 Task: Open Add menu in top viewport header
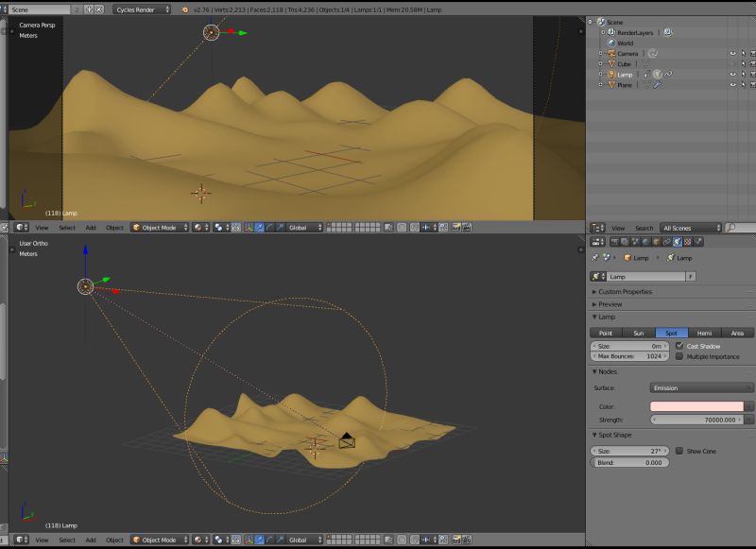(x=91, y=228)
